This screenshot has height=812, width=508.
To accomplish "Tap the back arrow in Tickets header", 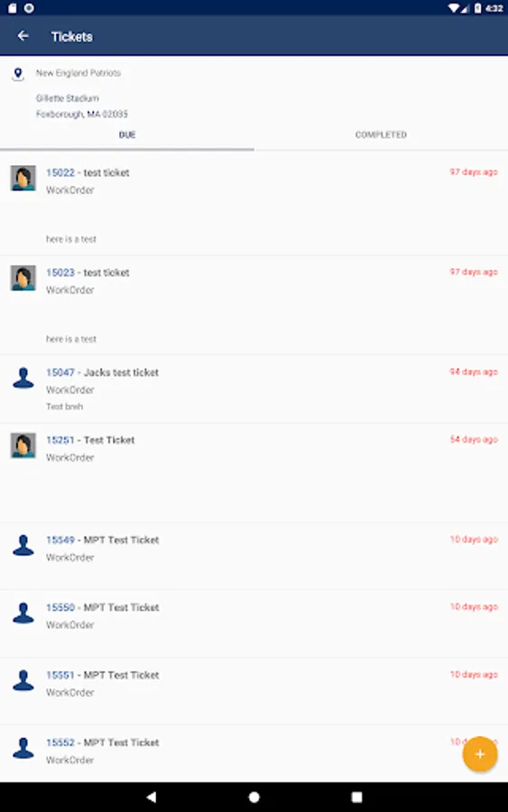I will point(23,36).
